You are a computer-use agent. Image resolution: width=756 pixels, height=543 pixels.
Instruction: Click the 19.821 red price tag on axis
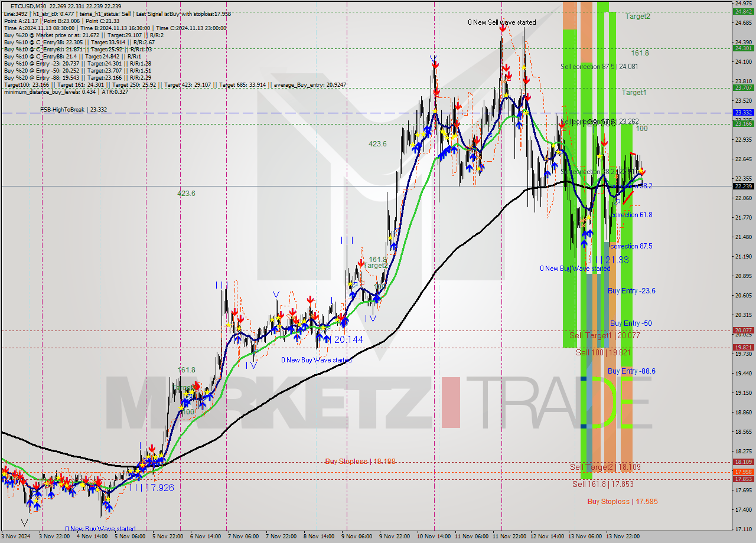(x=743, y=348)
